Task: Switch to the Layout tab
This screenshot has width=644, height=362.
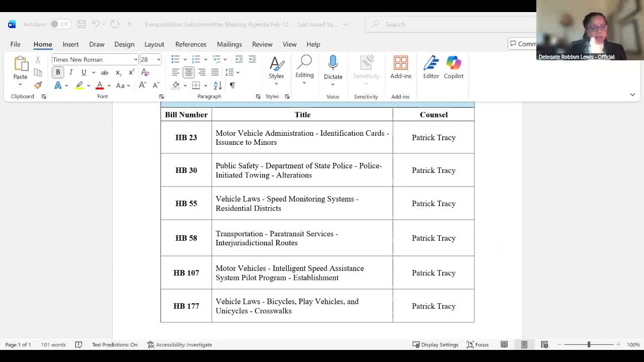Action: (x=154, y=44)
